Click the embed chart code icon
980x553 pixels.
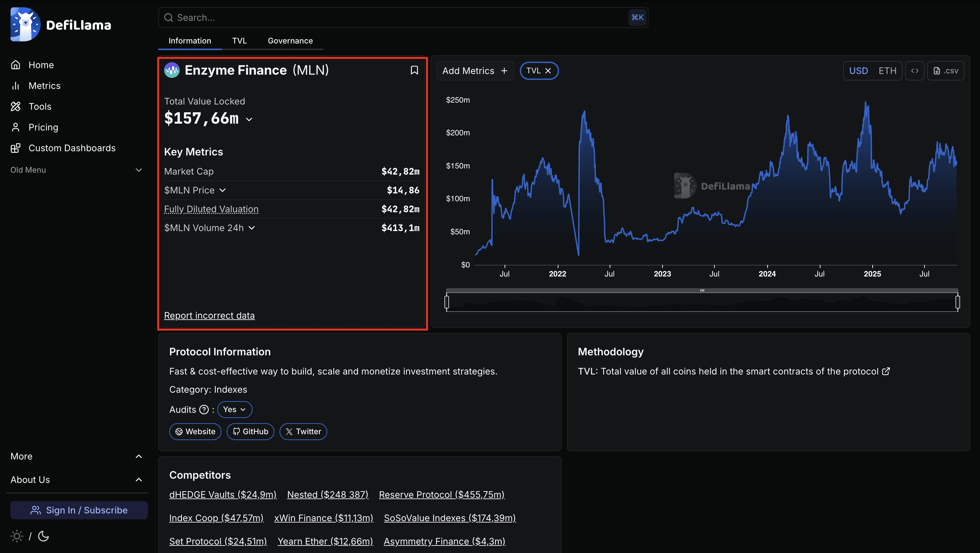tap(914, 71)
